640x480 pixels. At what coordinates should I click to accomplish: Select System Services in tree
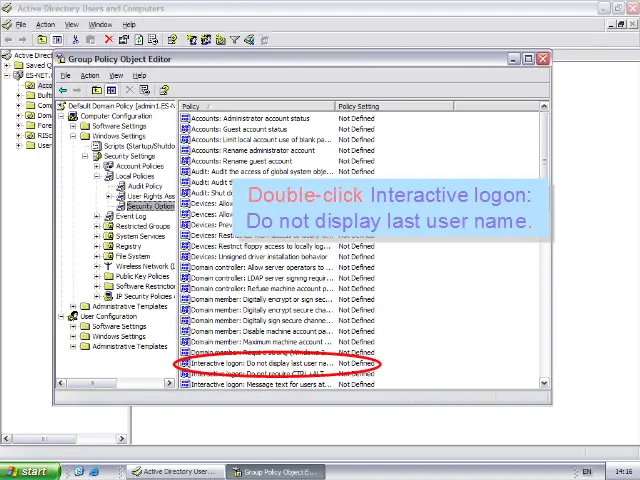pos(140,236)
